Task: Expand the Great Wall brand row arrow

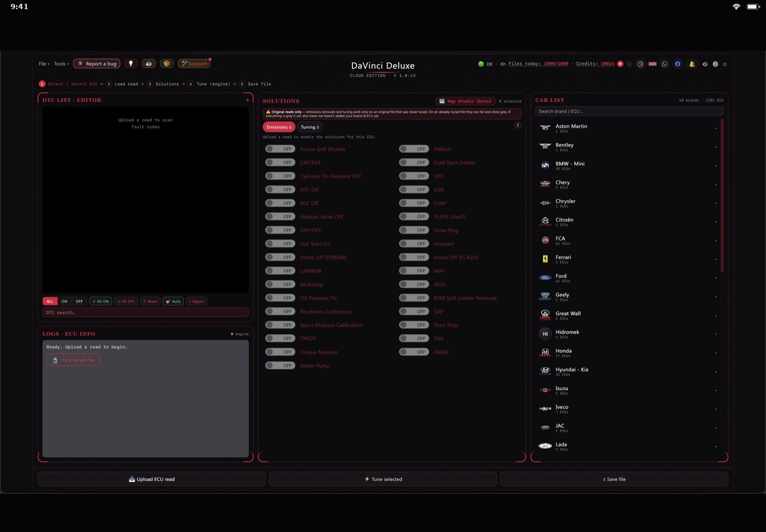Action: [716, 316]
